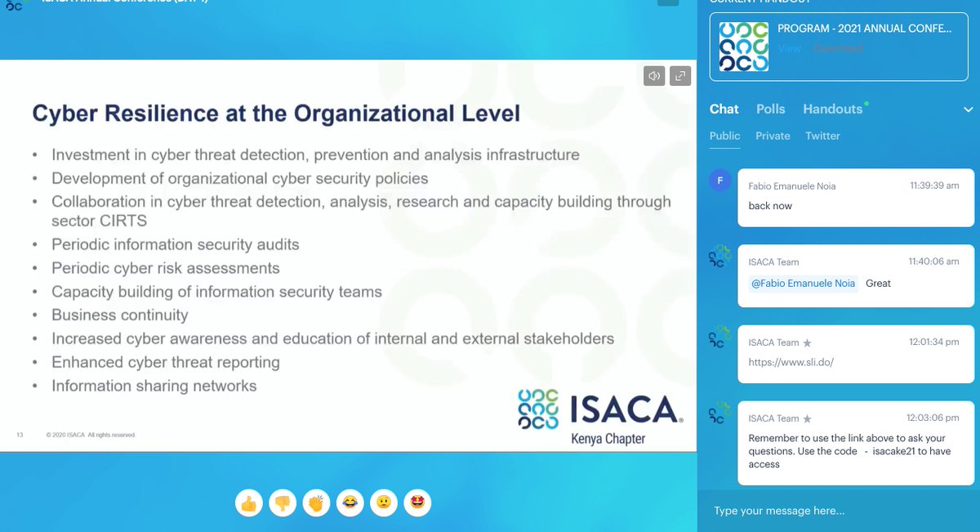Click the bullet 'Periodic cyber risk assessments'
Viewport: 980px width, 532px height.
click(x=165, y=268)
